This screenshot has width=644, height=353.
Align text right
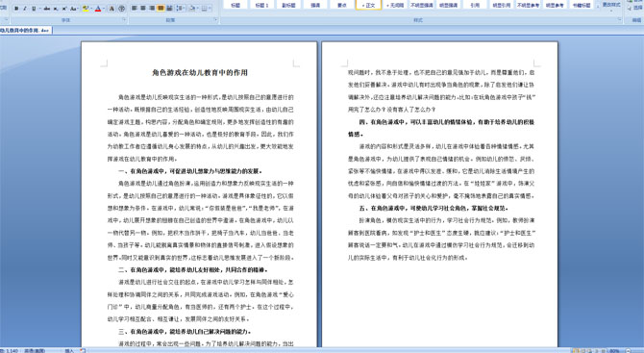152,9
